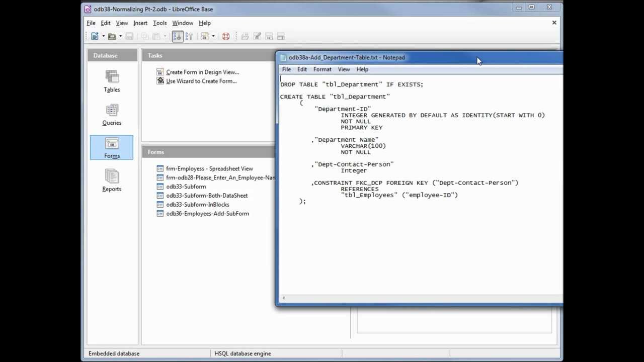644x362 pixels.
Task: Click the Sort Descending toolbar icon
Action: 189,36
